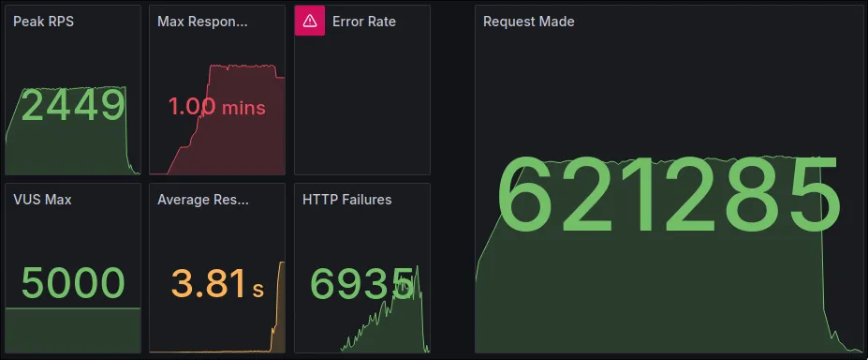This screenshot has height=360, width=868.
Task: Click the Error Rate panel title
Action: click(x=363, y=22)
